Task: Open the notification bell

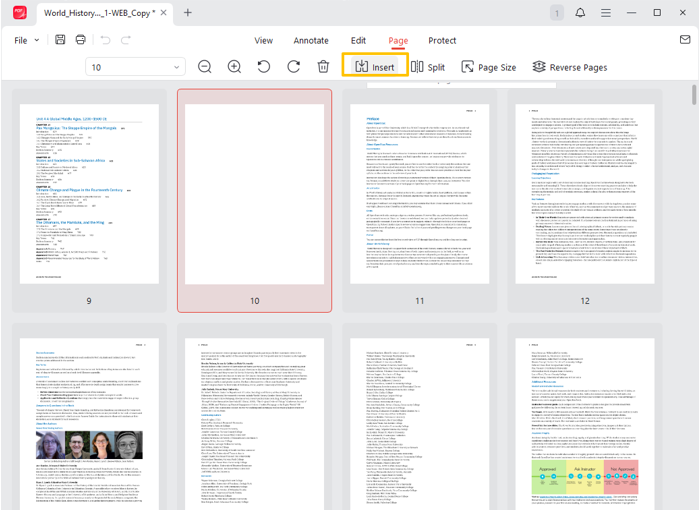Action: tap(580, 13)
